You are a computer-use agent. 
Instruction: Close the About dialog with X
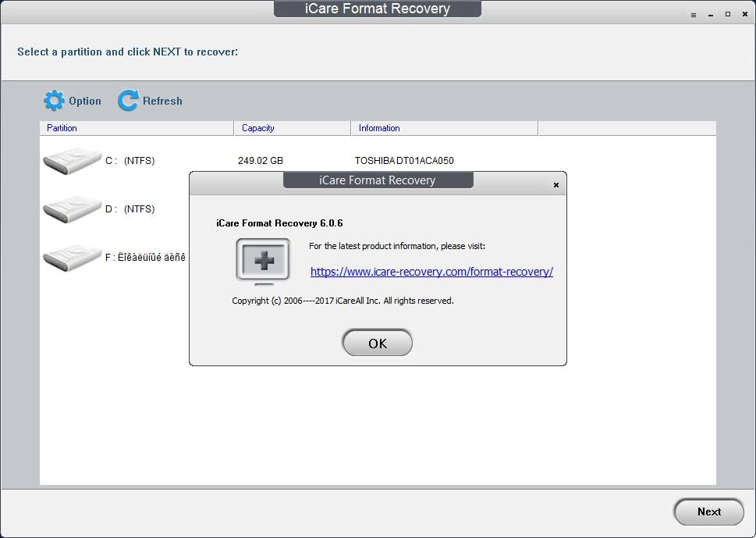[556, 185]
